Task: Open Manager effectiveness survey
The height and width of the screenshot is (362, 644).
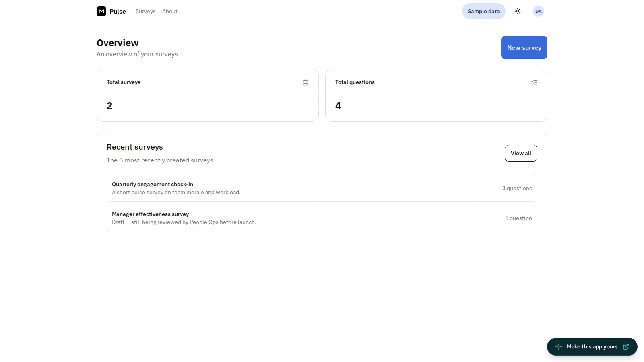Action: (x=322, y=218)
